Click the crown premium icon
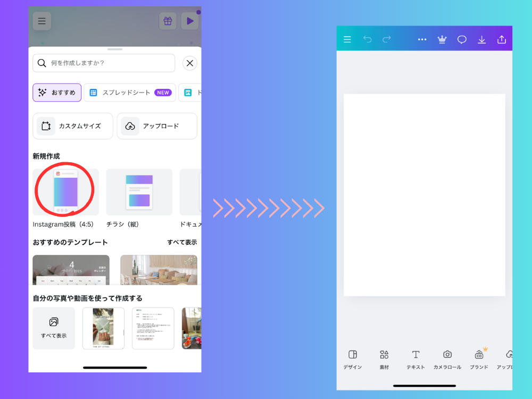532x399 pixels. tap(442, 39)
